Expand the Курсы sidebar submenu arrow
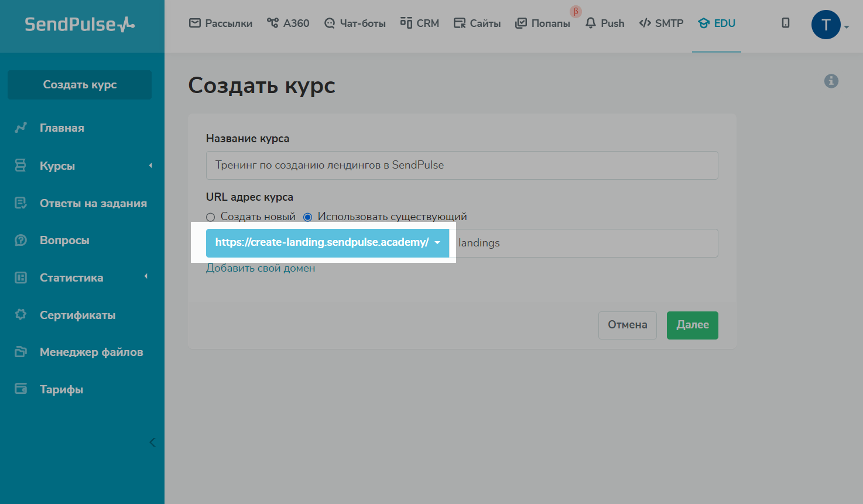This screenshot has height=504, width=863. (x=150, y=166)
